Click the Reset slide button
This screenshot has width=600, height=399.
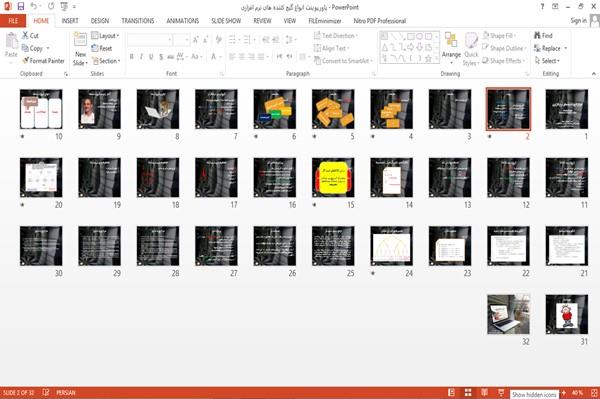coord(102,48)
